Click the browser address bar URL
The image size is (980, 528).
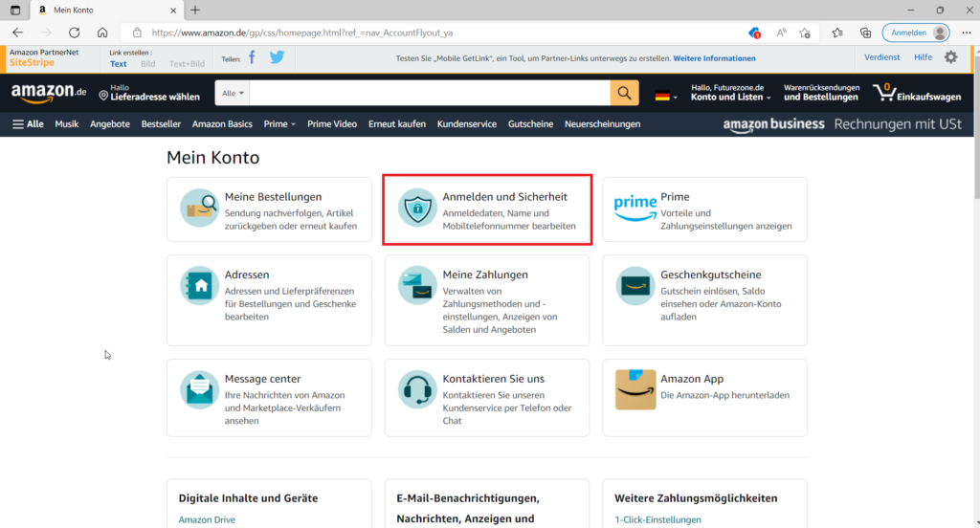pyautogui.click(x=302, y=33)
